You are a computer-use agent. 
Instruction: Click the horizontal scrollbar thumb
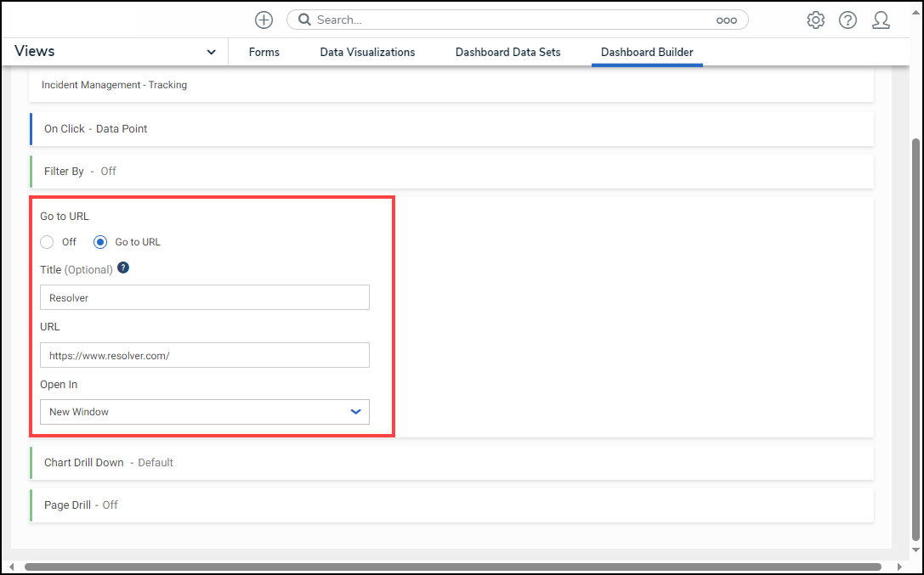pos(452,567)
